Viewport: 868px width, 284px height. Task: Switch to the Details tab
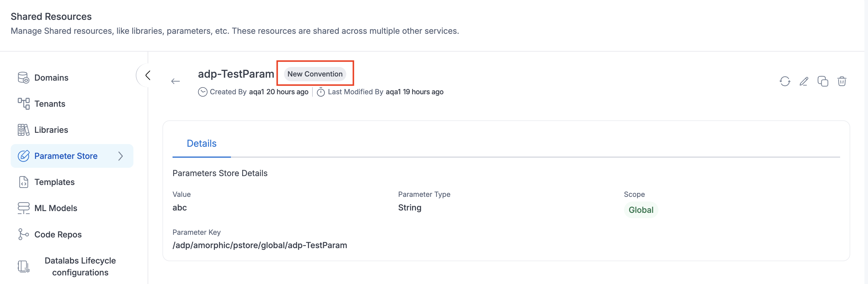click(x=202, y=143)
